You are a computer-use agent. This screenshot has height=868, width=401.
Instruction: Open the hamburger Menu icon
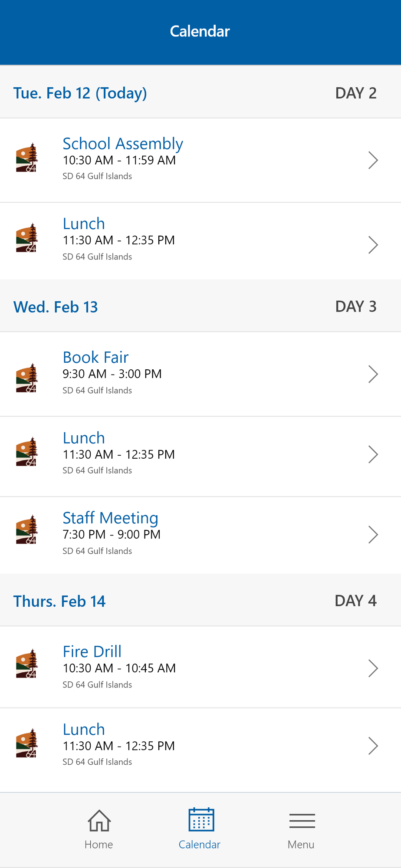302,821
